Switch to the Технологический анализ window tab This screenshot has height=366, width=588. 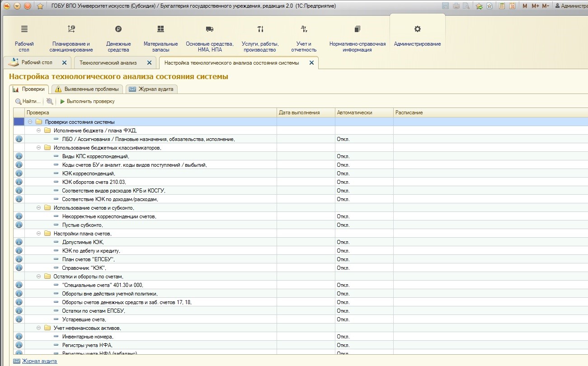click(108, 63)
